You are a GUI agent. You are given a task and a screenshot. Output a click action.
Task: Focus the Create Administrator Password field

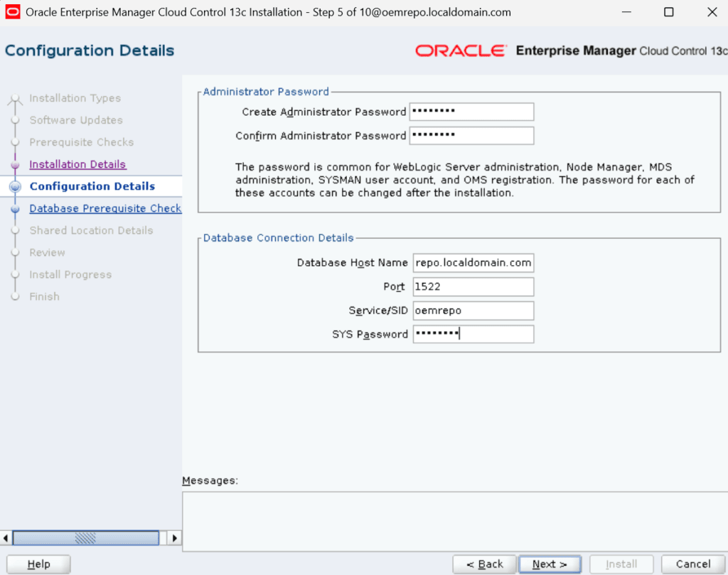coord(472,112)
